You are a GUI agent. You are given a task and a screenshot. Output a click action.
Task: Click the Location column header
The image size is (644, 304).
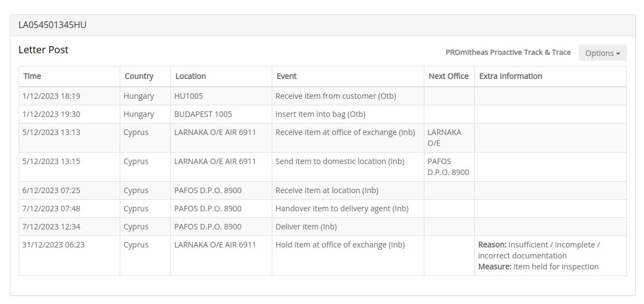191,76
